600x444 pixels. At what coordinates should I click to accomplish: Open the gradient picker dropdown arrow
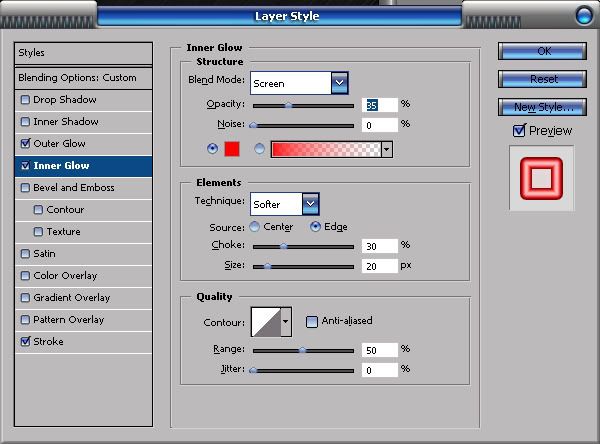tap(386, 149)
